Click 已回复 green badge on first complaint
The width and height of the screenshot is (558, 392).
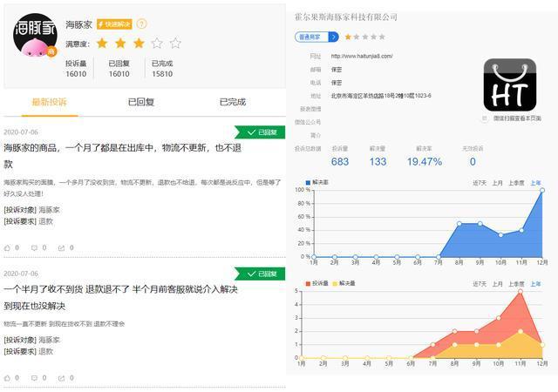click(x=260, y=132)
